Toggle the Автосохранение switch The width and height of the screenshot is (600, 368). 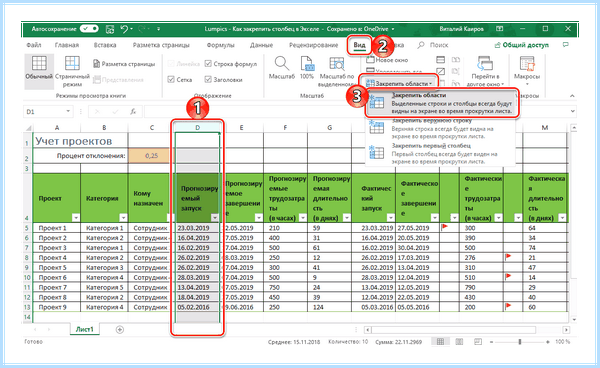[x=90, y=29]
